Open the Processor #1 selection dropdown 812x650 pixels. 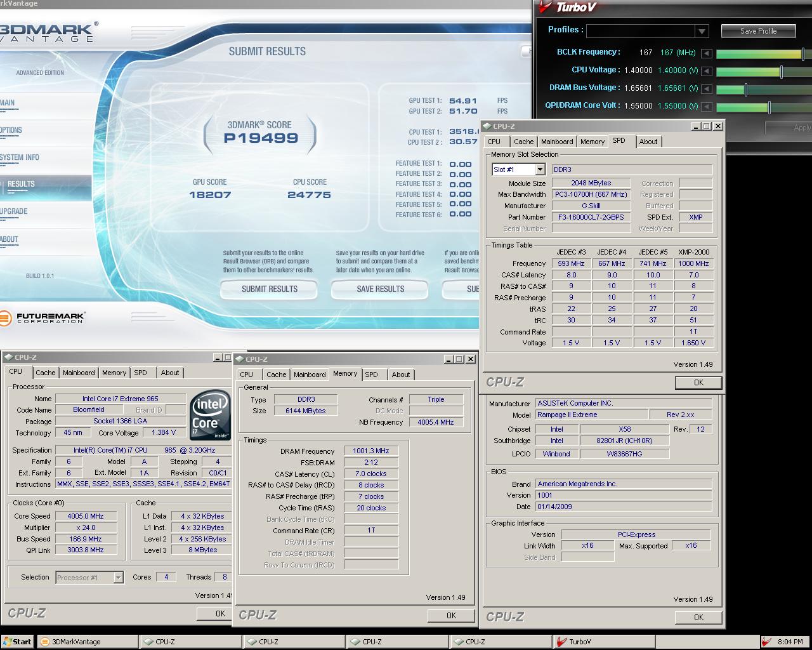[118, 578]
